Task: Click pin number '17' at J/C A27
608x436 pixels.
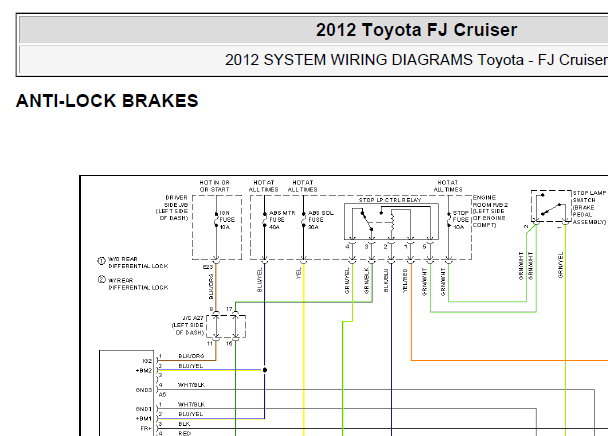Action: point(229,309)
